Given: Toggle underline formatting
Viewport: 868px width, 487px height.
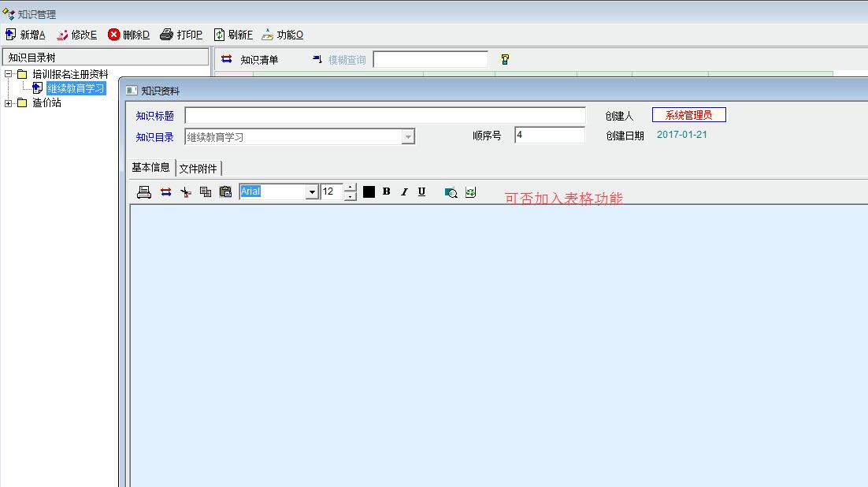Looking at the screenshot, I should (422, 191).
